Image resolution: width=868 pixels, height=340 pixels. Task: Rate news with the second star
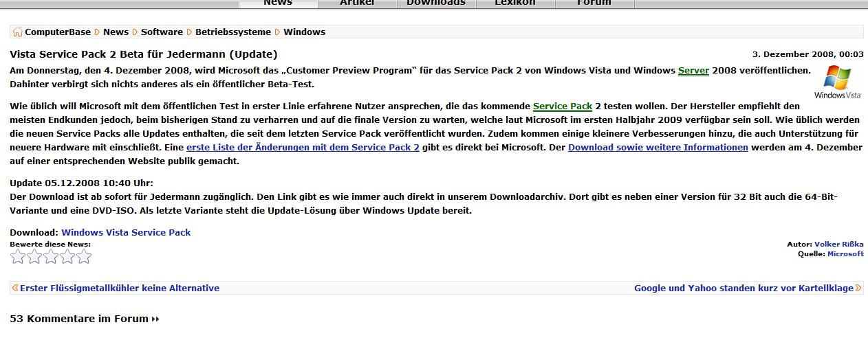[x=34, y=257]
